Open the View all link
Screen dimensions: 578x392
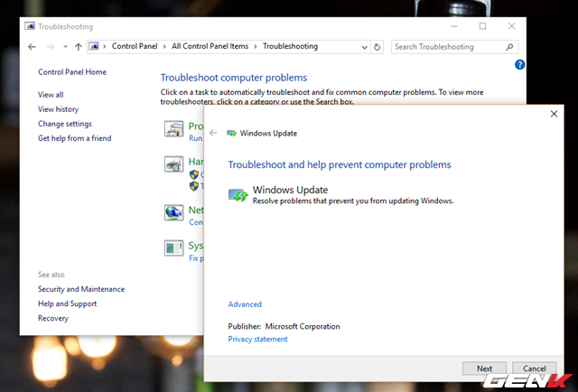[51, 95]
